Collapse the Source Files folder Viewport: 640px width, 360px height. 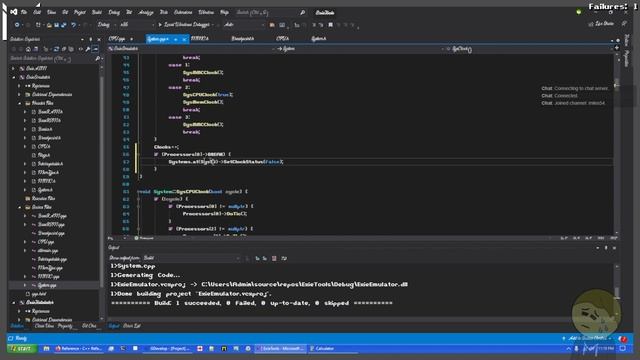20,207
